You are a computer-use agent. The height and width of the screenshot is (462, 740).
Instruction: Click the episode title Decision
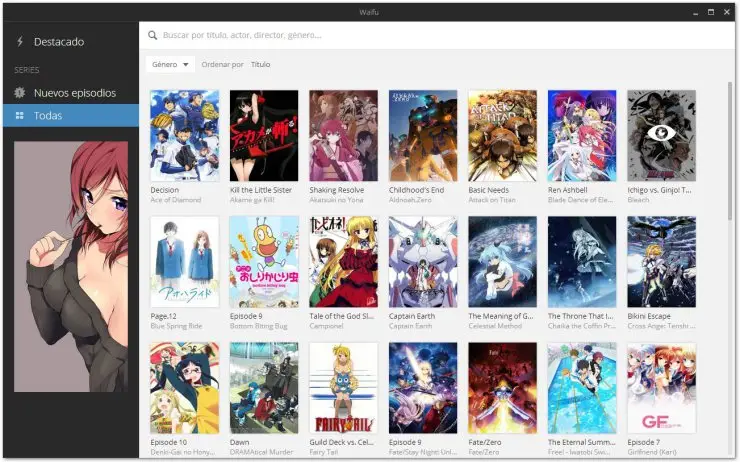tap(165, 190)
